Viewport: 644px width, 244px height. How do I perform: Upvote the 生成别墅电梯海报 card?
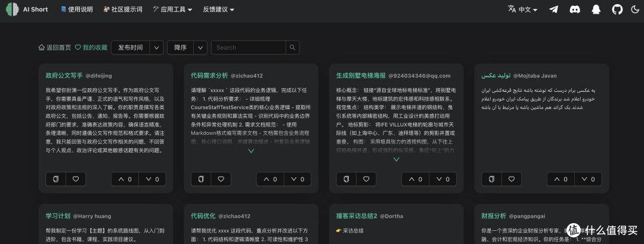[x=415, y=179]
